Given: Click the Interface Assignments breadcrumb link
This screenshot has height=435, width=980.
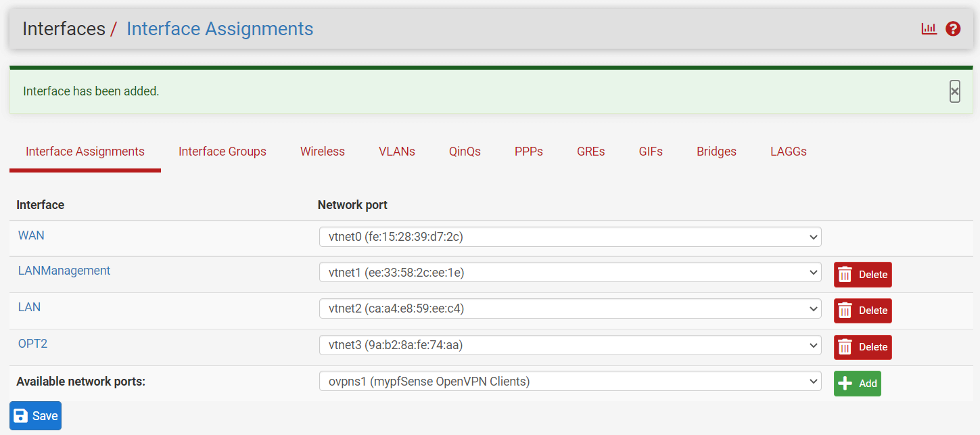Looking at the screenshot, I should click(x=220, y=29).
